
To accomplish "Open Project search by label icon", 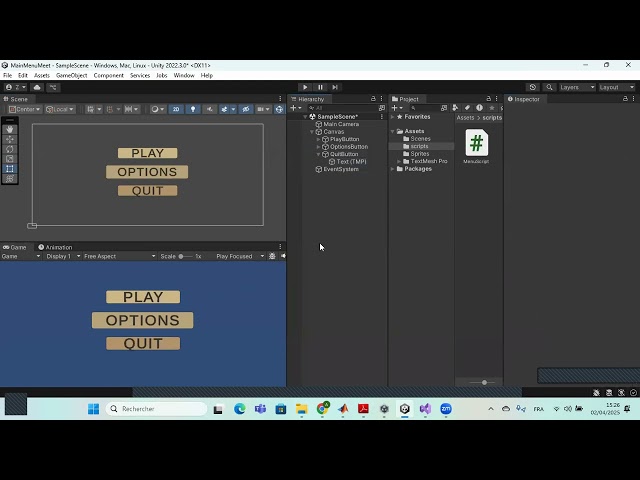I will (x=467, y=108).
